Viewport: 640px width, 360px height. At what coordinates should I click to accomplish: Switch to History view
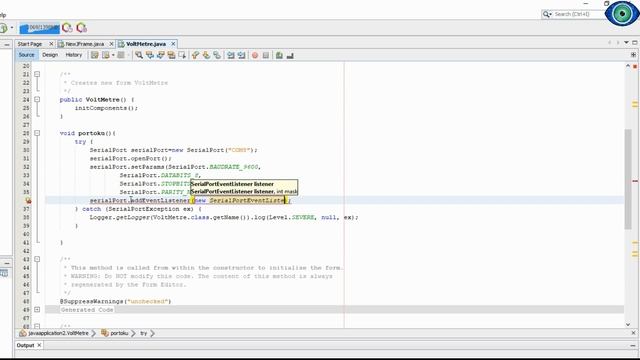click(74, 55)
